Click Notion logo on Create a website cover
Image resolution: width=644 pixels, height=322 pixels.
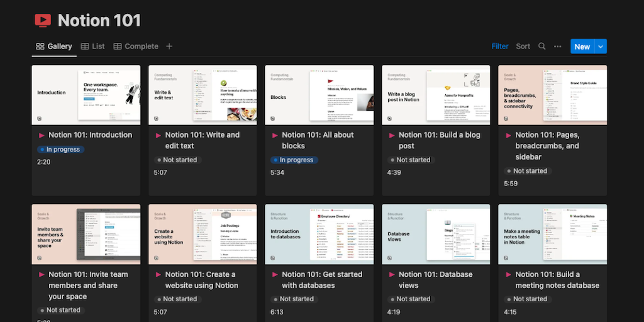click(156, 258)
